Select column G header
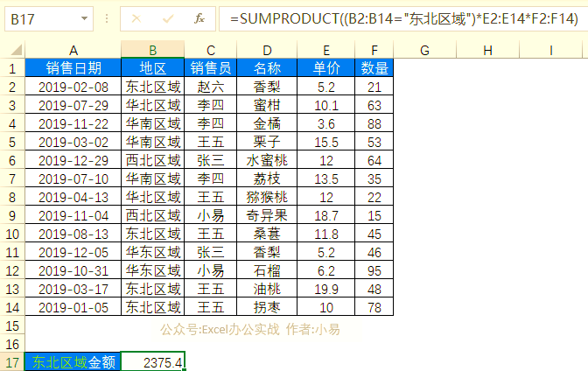This screenshot has width=588, height=371. tap(424, 50)
